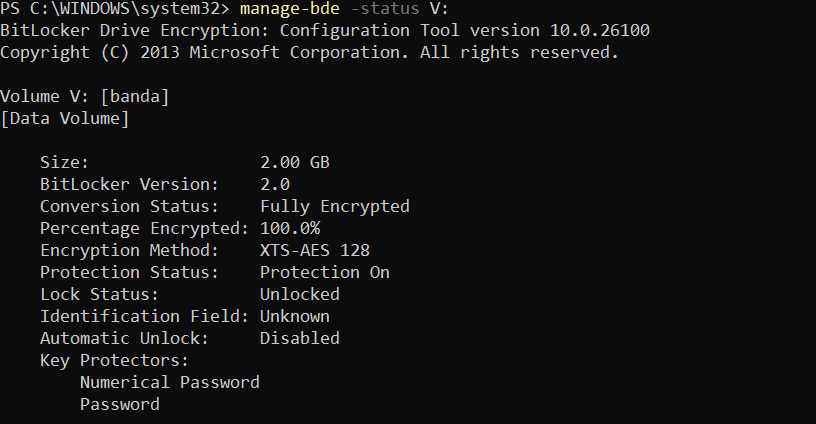Viewport: 816px width, 424px height.
Task: Click the XTS-AES 128 encryption method
Action: click(x=314, y=251)
